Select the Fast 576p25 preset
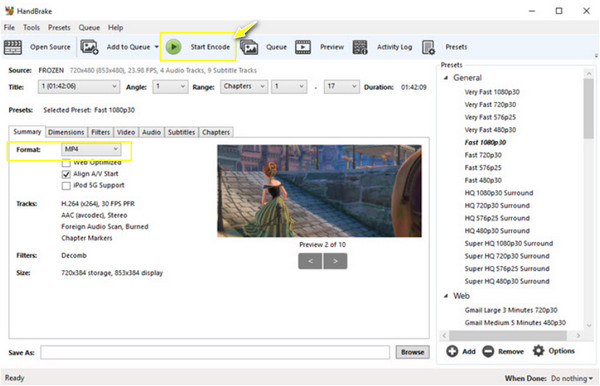Image resolution: width=600 pixels, height=386 pixels. point(483,168)
